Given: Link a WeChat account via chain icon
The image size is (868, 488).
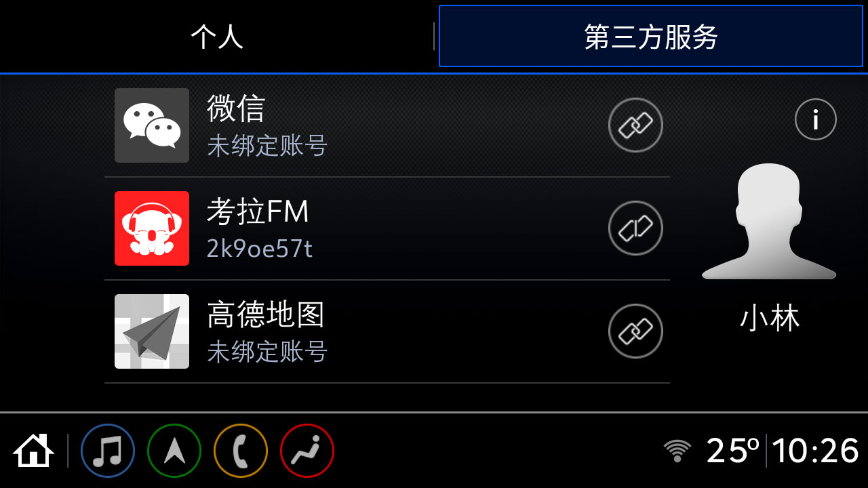Looking at the screenshot, I should [x=635, y=125].
